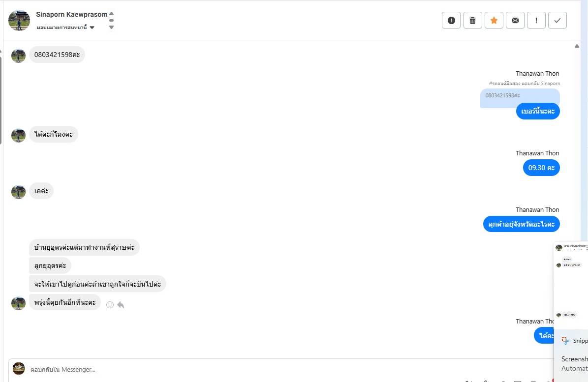Click the Snipping Tool notification icon
Screen dimensions: 588x382
tap(565, 341)
